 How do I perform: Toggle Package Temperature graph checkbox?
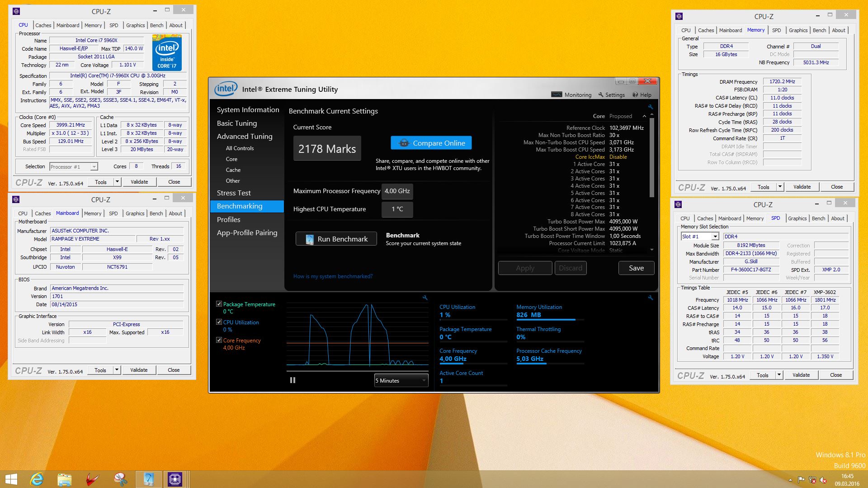point(219,304)
